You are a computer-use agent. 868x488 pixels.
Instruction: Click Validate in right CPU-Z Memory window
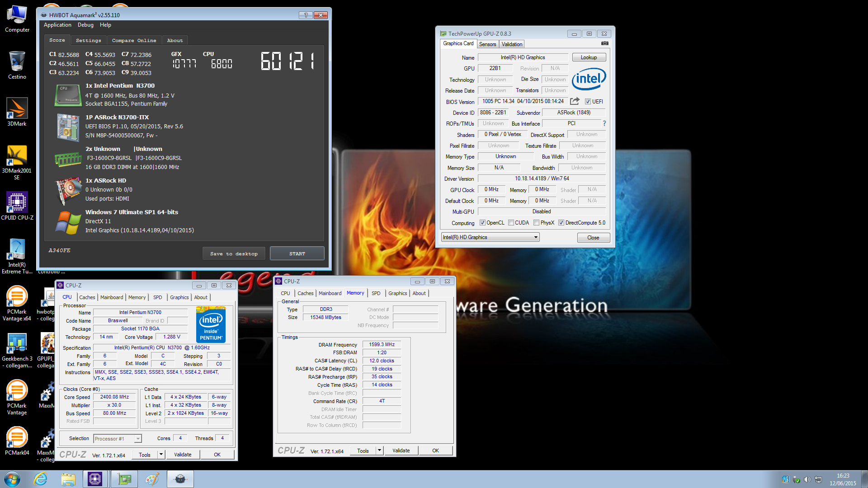pyautogui.click(x=401, y=450)
